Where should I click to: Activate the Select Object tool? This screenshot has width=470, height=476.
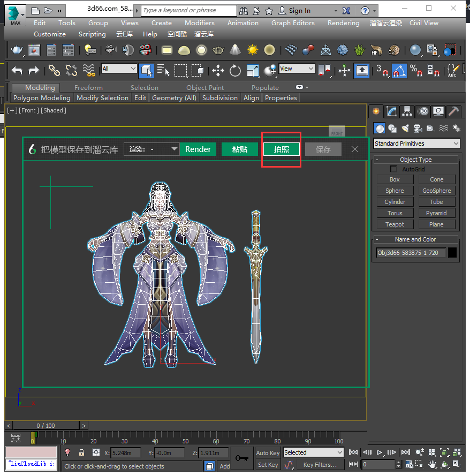coord(147,71)
